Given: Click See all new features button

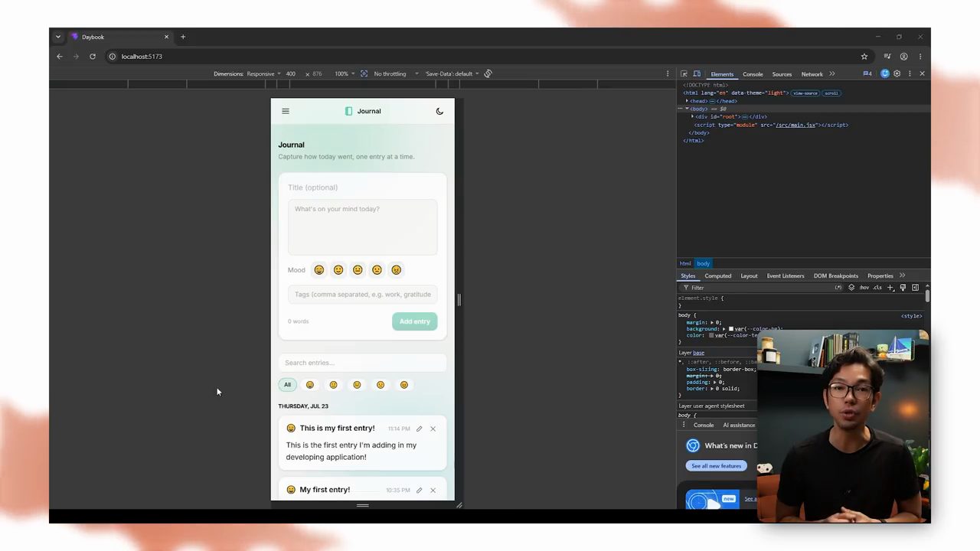Looking at the screenshot, I should [717, 466].
